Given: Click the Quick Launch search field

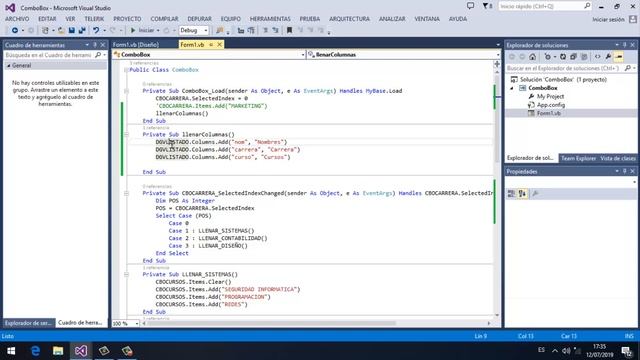Looking at the screenshot, I should point(545,6).
